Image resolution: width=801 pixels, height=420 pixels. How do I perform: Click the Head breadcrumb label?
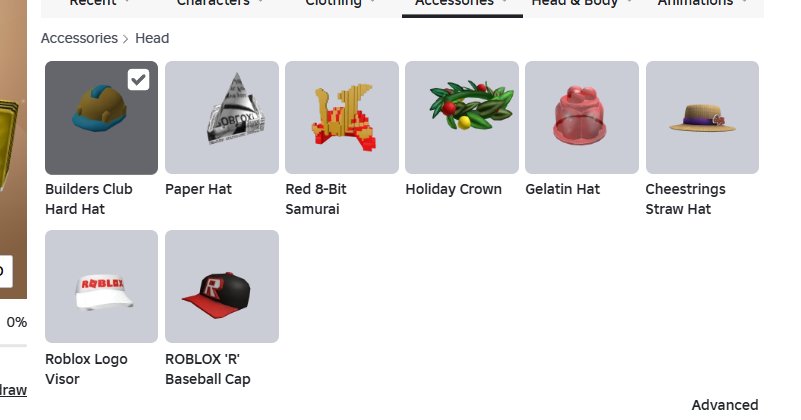(x=152, y=38)
